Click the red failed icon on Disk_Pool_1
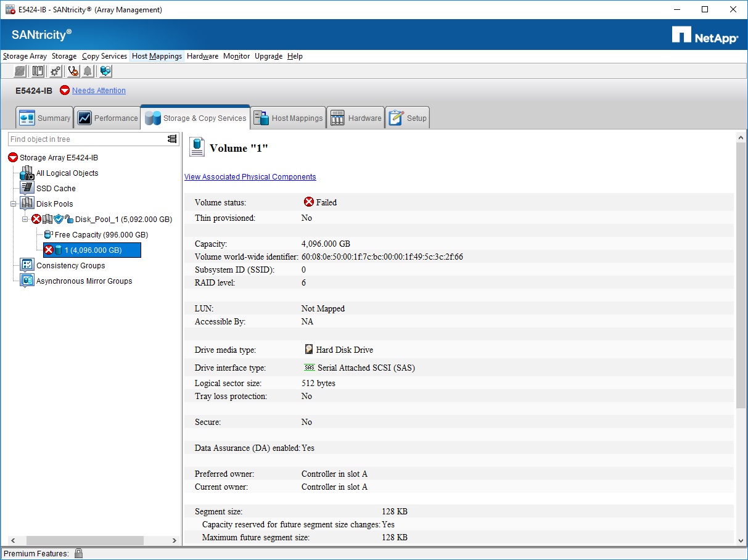This screenshot has height=560, width=748. [x=36, y=220]
